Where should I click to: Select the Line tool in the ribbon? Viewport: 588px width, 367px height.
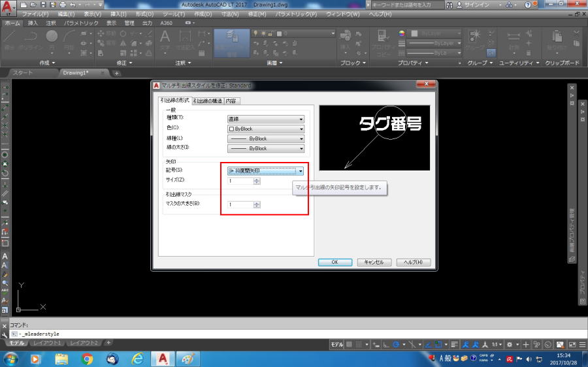point(9,40)
